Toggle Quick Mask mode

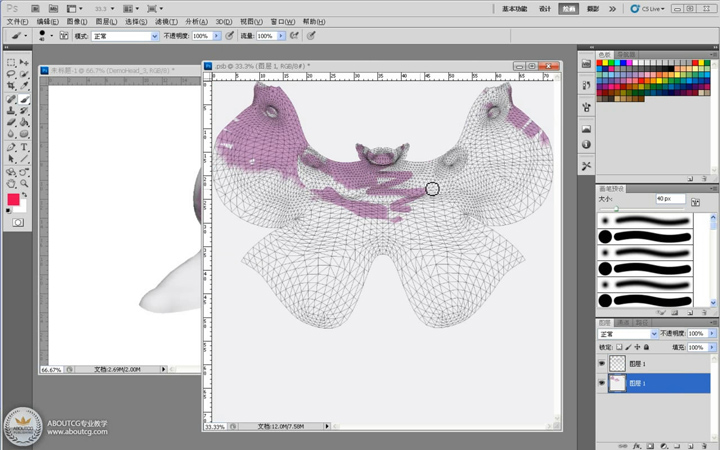pos(18,223)
